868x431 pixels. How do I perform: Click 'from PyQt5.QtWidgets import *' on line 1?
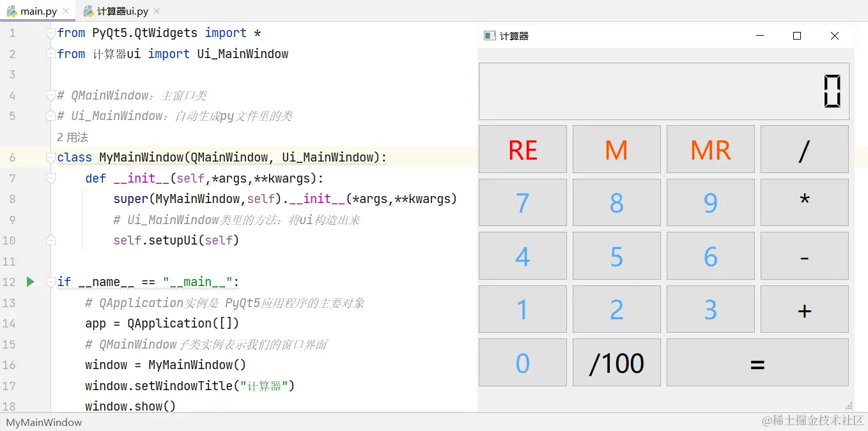159,33
